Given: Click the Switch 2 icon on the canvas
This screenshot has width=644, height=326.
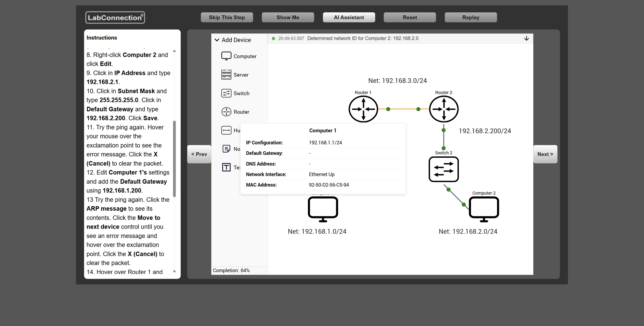Looking at the screenshot, I should (x=444, y=169).
